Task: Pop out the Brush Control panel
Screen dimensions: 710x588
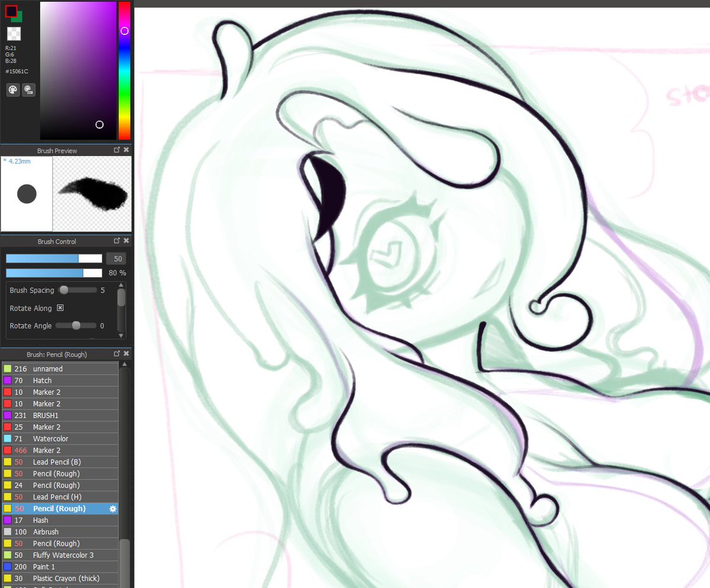Action: [x=117, y=241]
